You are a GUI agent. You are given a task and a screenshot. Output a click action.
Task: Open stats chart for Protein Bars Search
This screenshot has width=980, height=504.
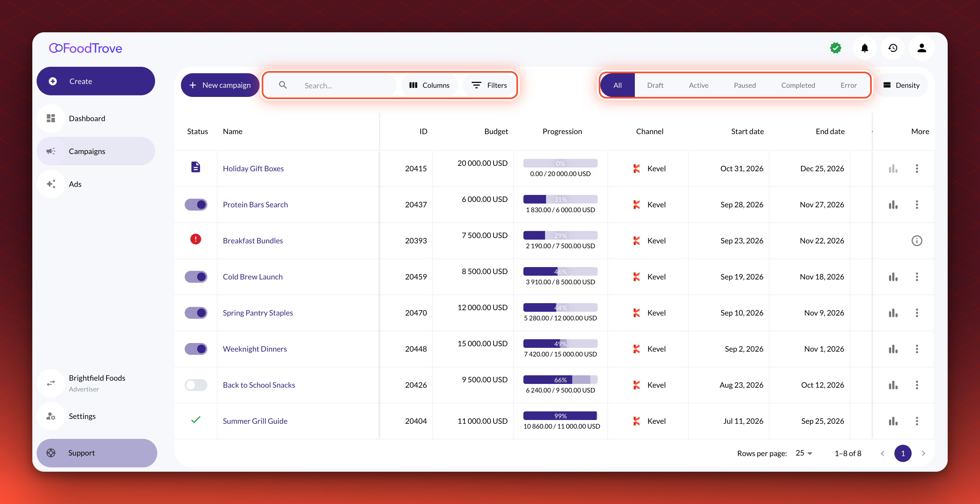(893, 205)
